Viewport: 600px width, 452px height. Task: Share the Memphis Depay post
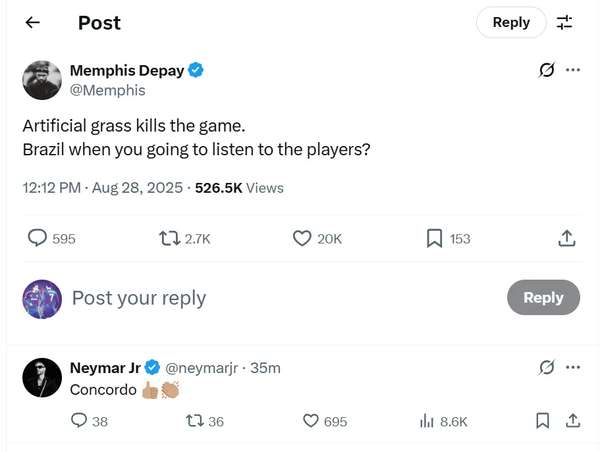tap(566, 238)
